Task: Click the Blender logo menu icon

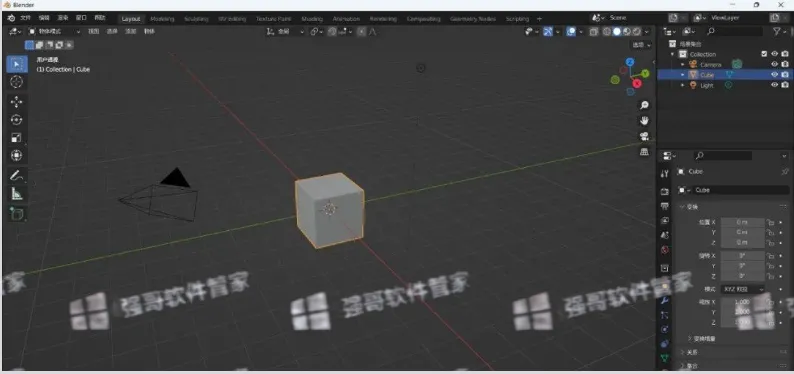Action: tap(11, 18)
